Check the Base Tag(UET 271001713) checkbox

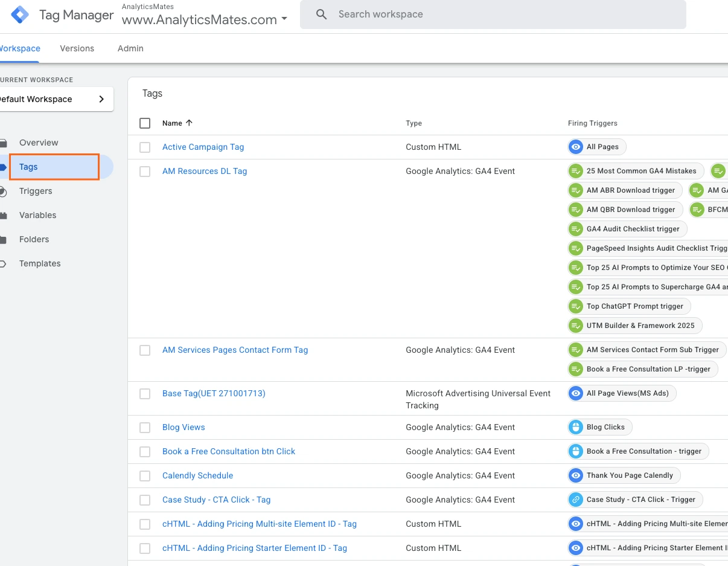(145, 394)
